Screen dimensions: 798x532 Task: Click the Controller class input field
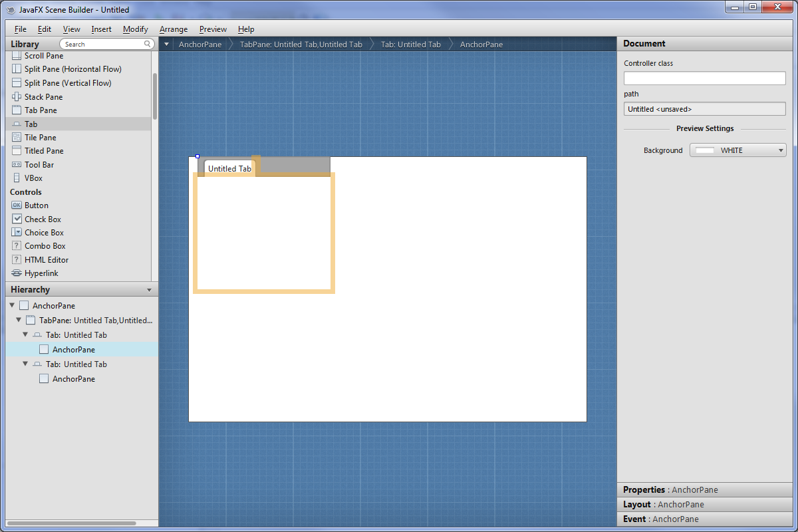click(704, 78)
